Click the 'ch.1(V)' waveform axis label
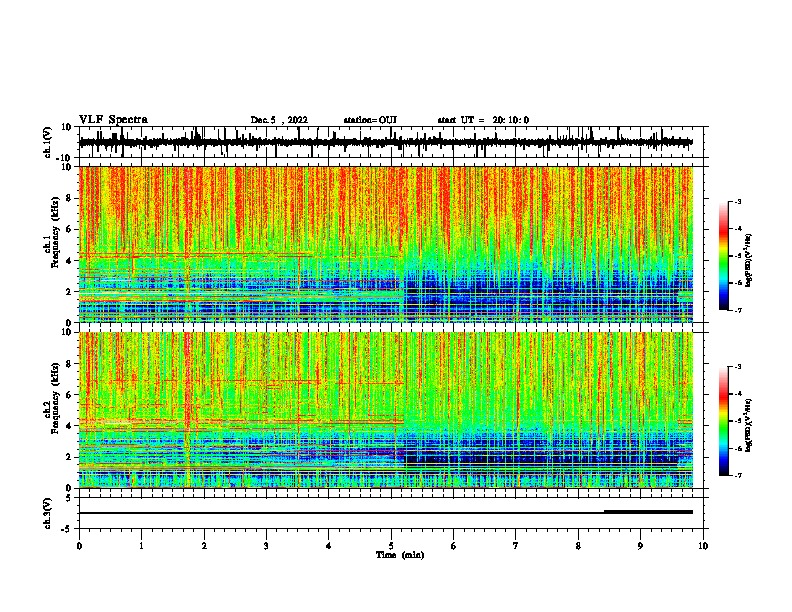This screenshot has height=612, width=792. tap(48, 142)
